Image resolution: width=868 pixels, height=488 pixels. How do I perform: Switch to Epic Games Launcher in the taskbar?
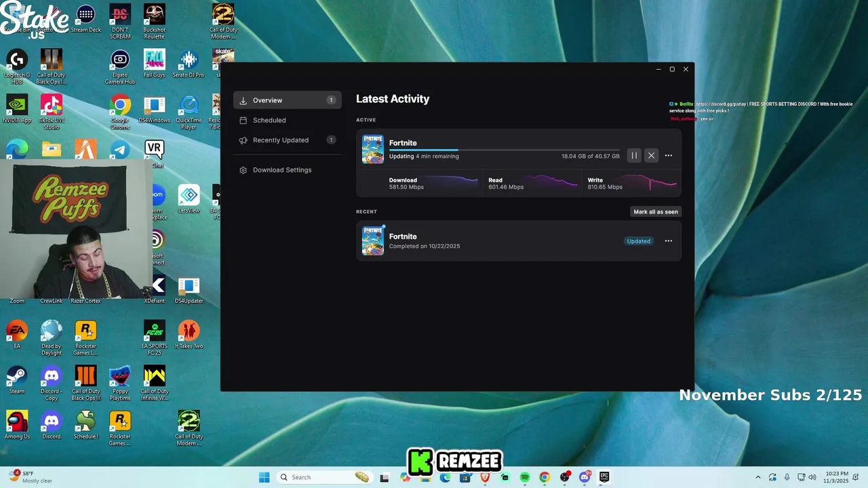pyautogui.click(x=604, y=477)
